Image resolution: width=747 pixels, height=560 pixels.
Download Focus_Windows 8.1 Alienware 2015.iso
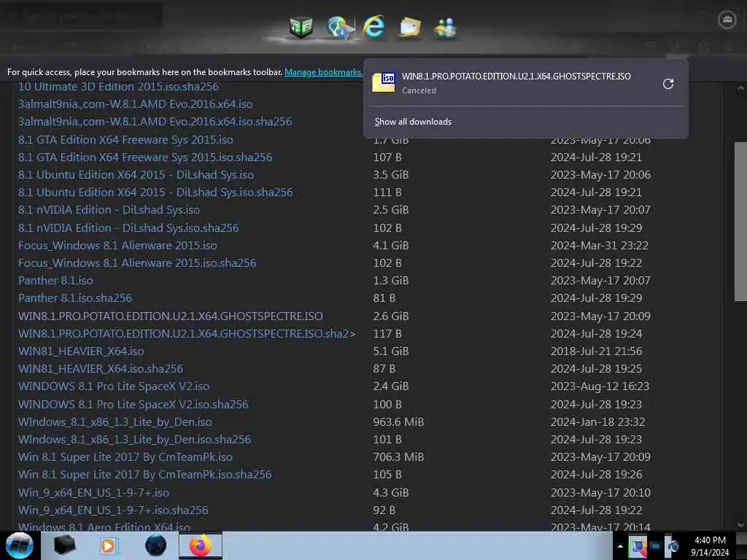pos(117,246)
